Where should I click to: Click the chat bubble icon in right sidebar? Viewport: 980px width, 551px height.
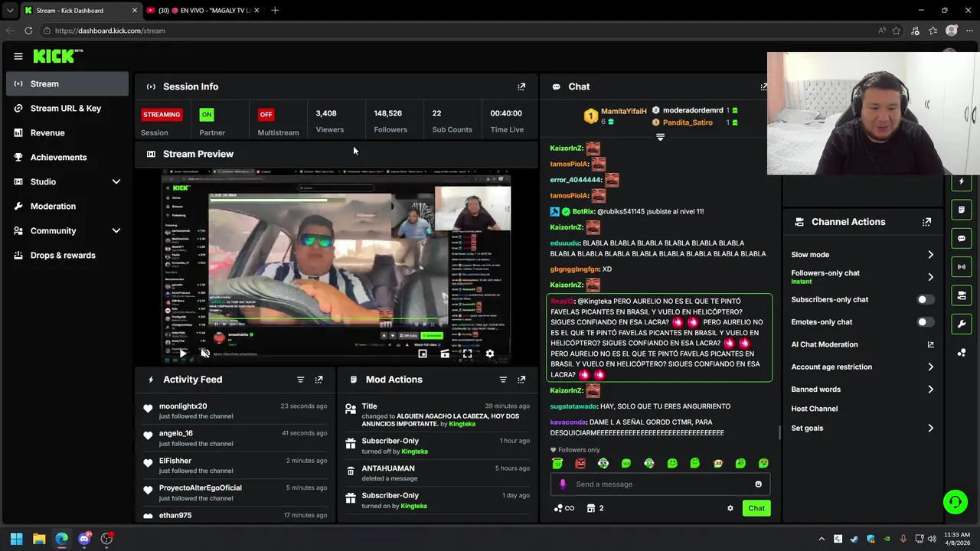pyautogui.click(x=962, y=238)
